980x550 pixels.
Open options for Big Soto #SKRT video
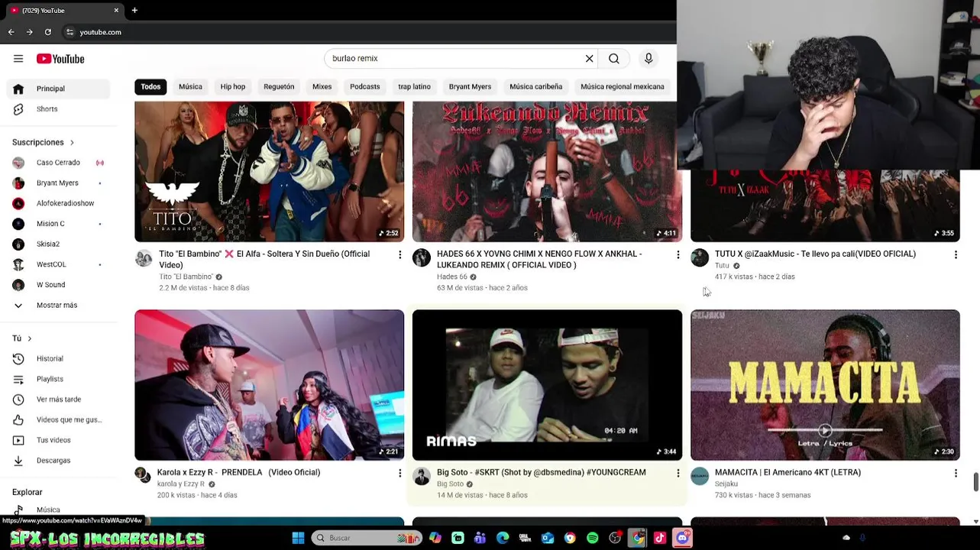678,474
